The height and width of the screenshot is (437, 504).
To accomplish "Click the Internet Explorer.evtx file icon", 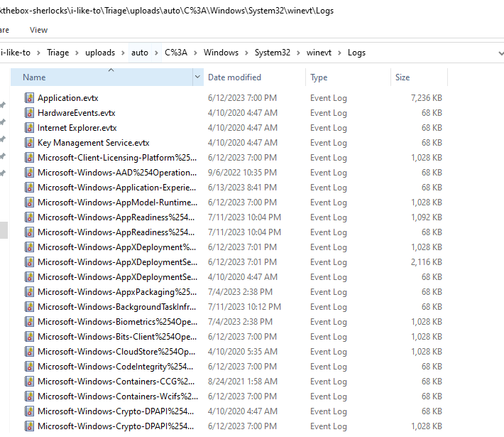I will (29, 128).
